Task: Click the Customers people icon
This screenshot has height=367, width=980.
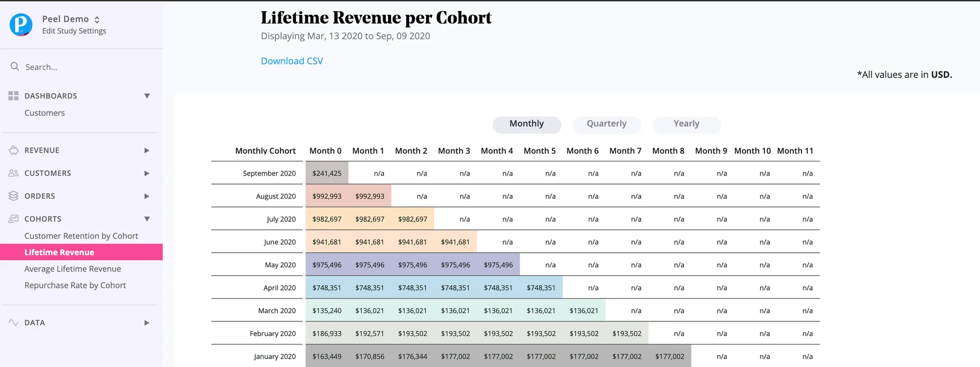Action: [x=14, y=173]
